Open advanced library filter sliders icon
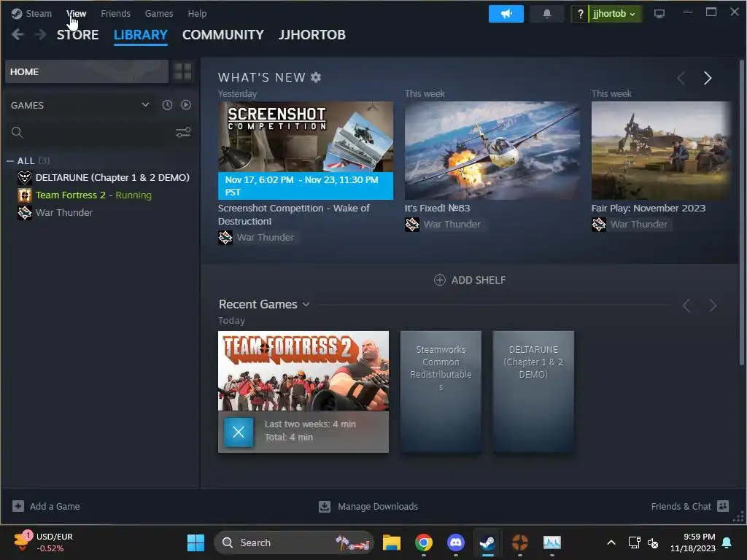 click(183, 133)
